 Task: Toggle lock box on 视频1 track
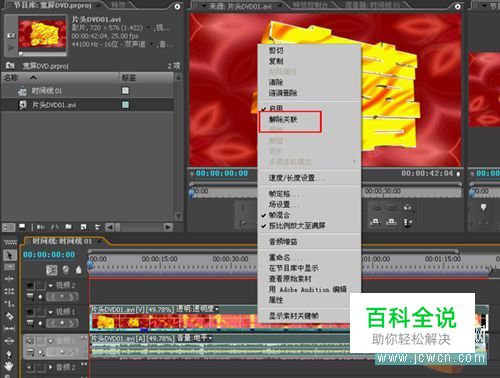click(x=41, y=312)
